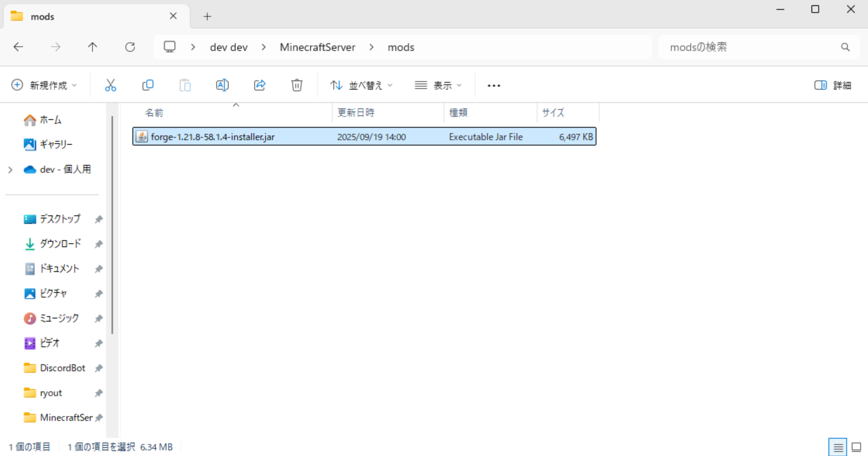Viewport: 868px width, 456px height.
Task: Open the 新規作成 dropdown menu
Action: (44, 85)
